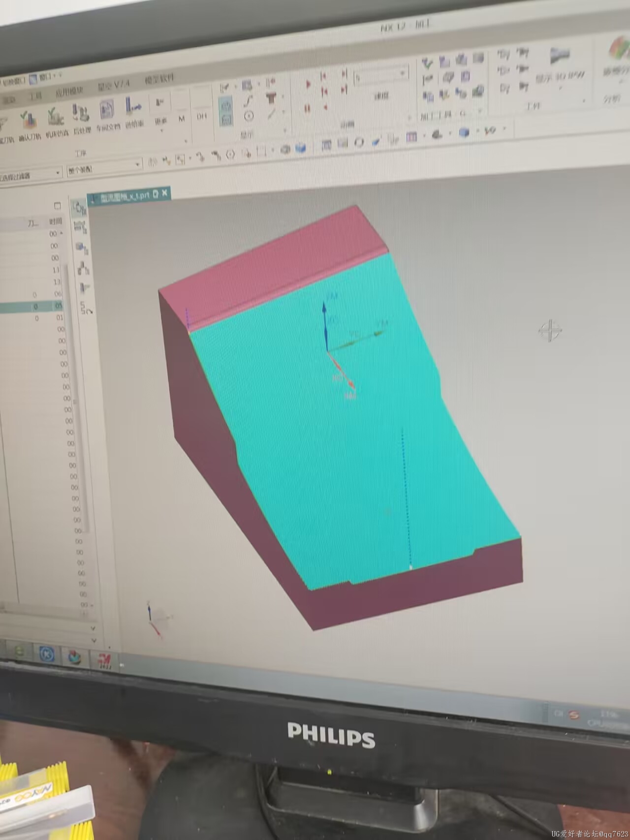This screenshot has width=630, height=840.
Task: Open the red 2021 app in taskbar
Action: 104,660
